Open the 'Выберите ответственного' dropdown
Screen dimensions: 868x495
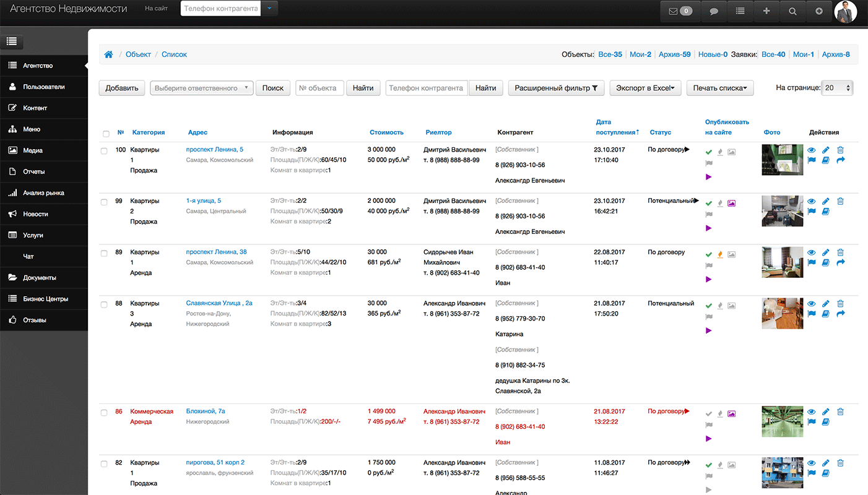[x=202, y=88]
